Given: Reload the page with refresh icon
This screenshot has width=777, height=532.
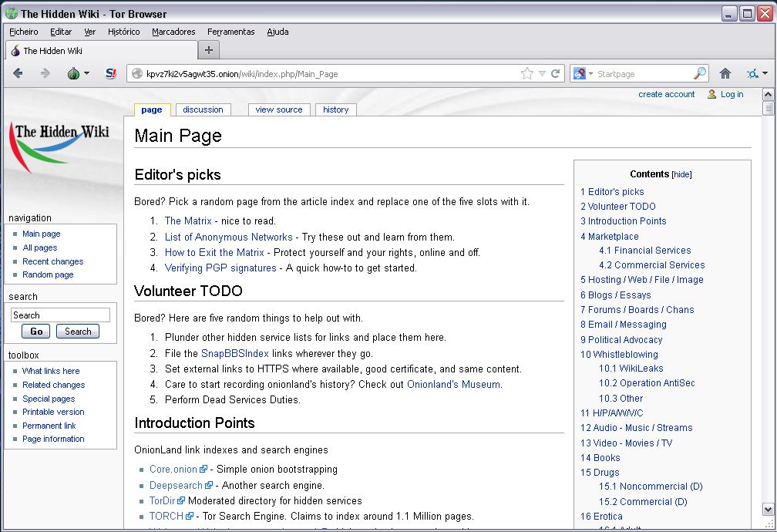Looking at the screenshot, I should coord(556,73).
